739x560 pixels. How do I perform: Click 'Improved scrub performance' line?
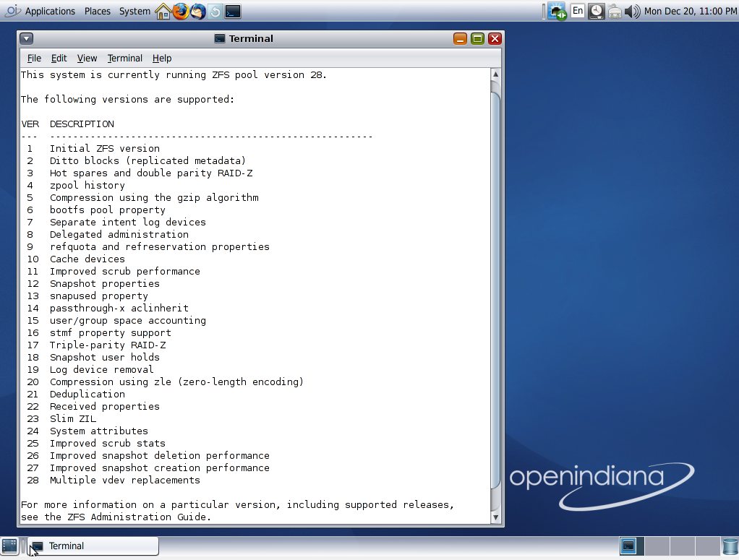125,271
